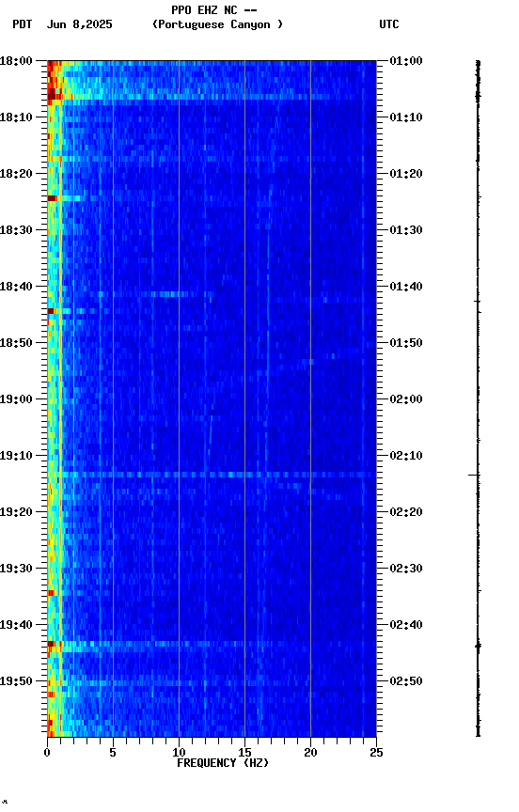Click the "UTC" timezone label
Screen dimensions: 519x812
tap(389, 24)
